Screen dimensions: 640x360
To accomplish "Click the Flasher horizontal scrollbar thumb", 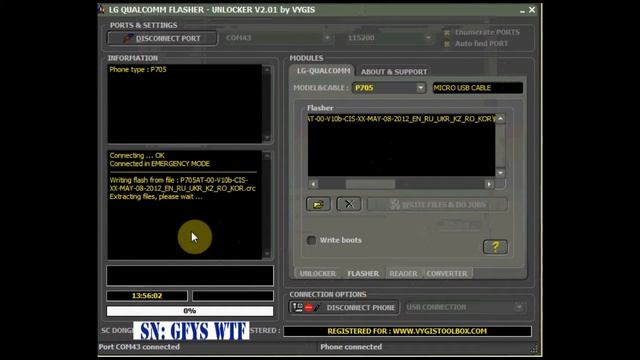I will [370, 184].
